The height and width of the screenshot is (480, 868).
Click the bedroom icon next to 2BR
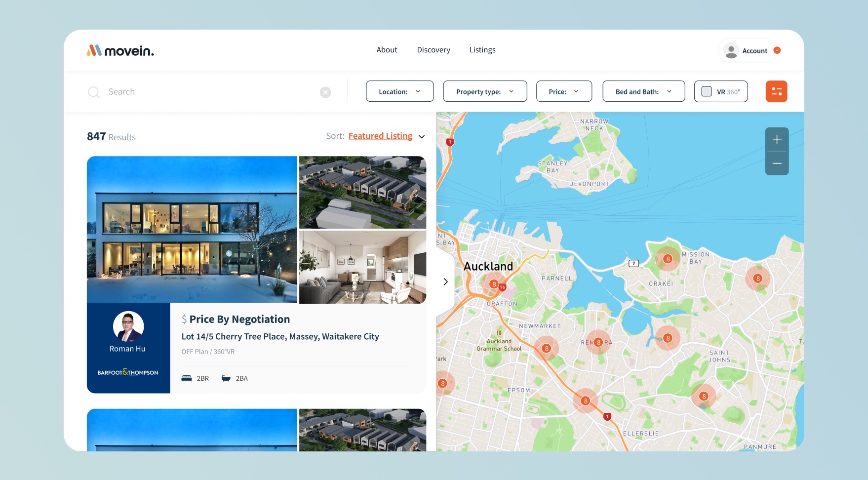(x=187, y=378)
